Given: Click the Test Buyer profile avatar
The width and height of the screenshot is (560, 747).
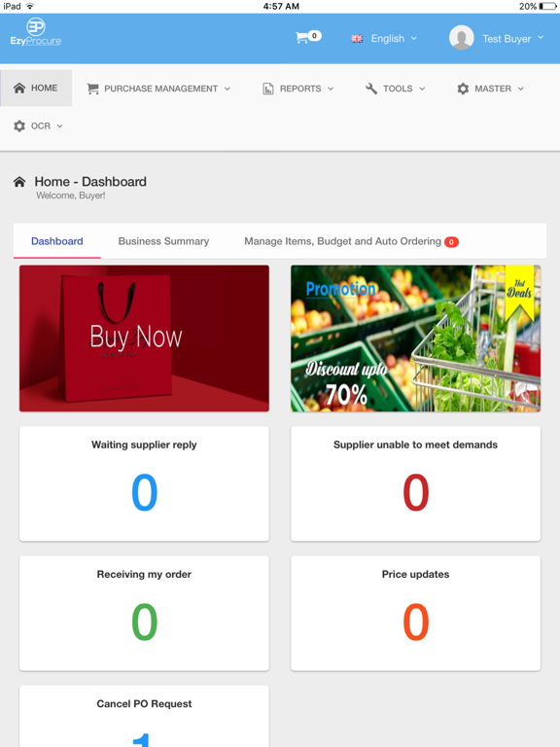Looking at the screenshot, I should (461, 38).
